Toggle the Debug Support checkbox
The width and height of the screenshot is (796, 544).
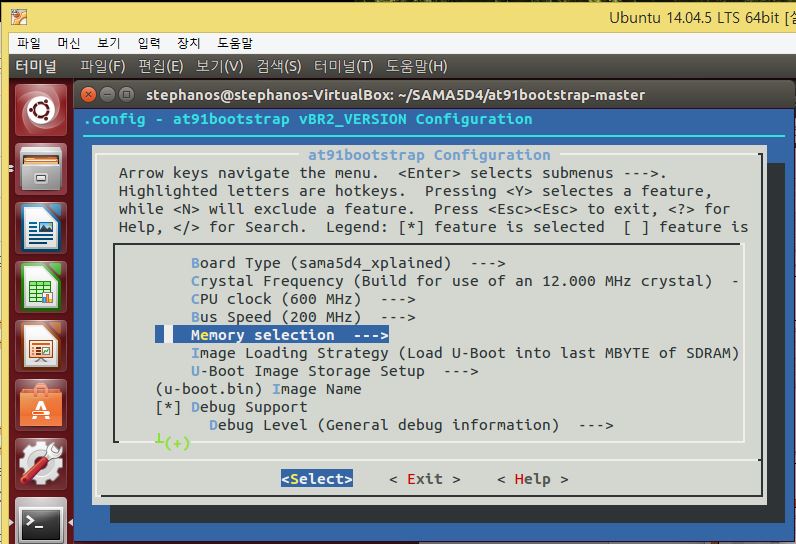(x=166, y=407)
